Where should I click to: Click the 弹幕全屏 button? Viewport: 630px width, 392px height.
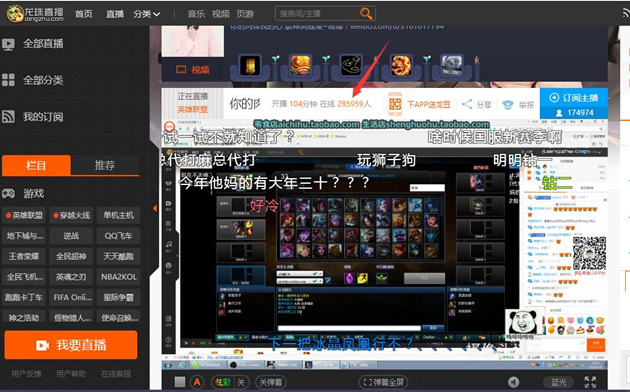[x=383, y=382]
